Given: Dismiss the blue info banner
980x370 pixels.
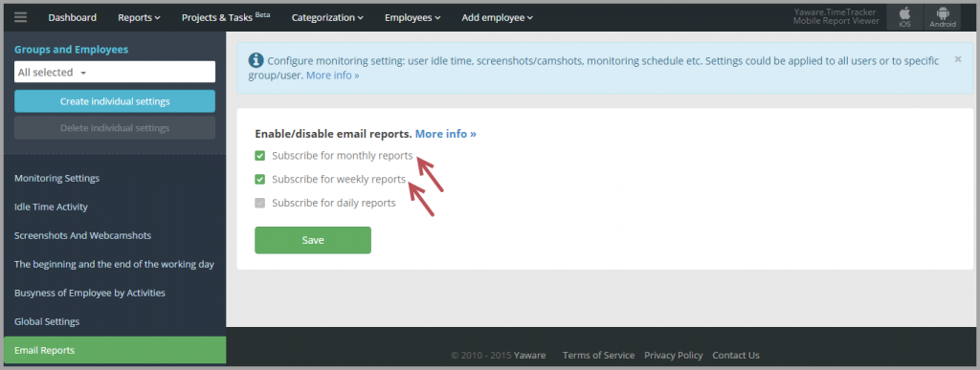Looking at the screenshot, I should [x=957, y=59].
